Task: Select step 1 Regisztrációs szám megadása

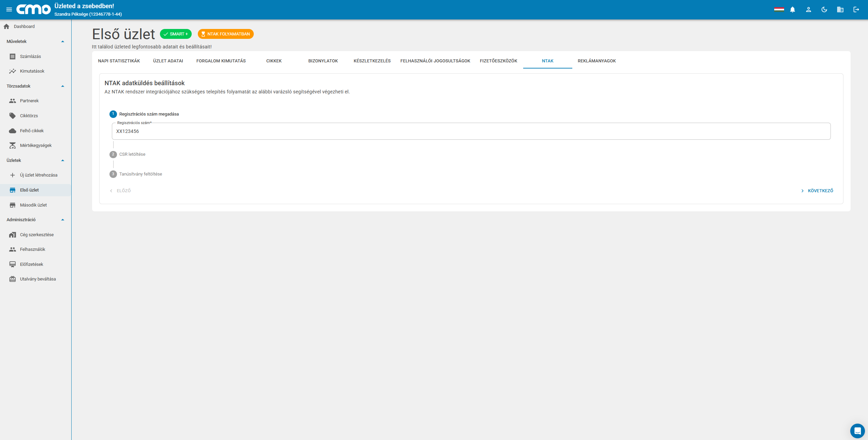Action: [144, 114]
